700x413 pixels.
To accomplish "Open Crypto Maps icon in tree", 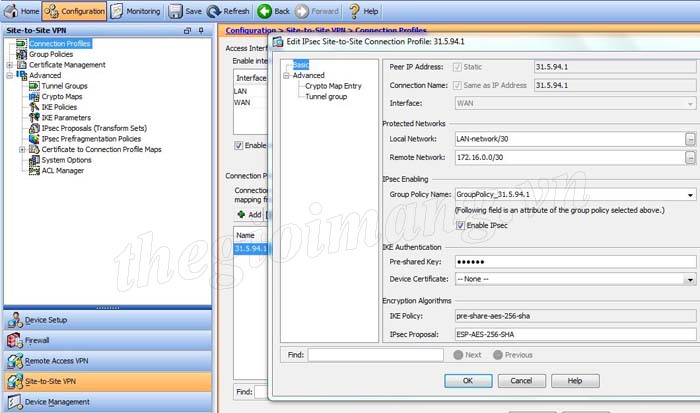I will click(34, 96).
